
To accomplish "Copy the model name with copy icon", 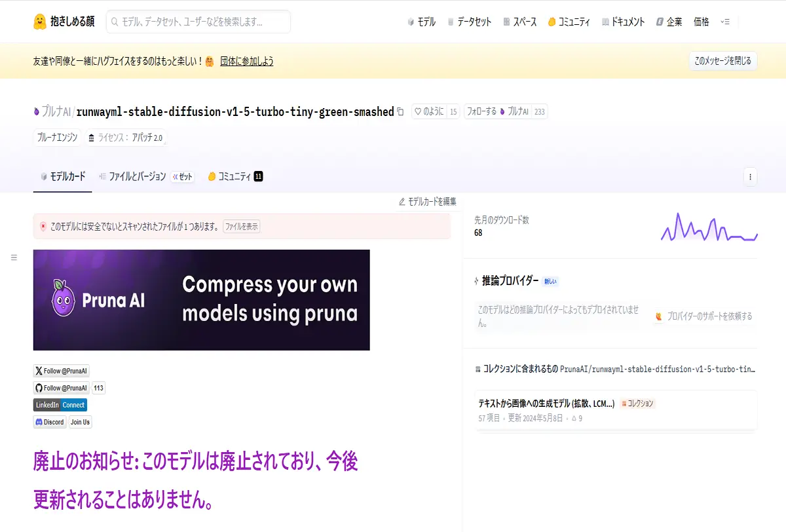I will click(400, 111).
